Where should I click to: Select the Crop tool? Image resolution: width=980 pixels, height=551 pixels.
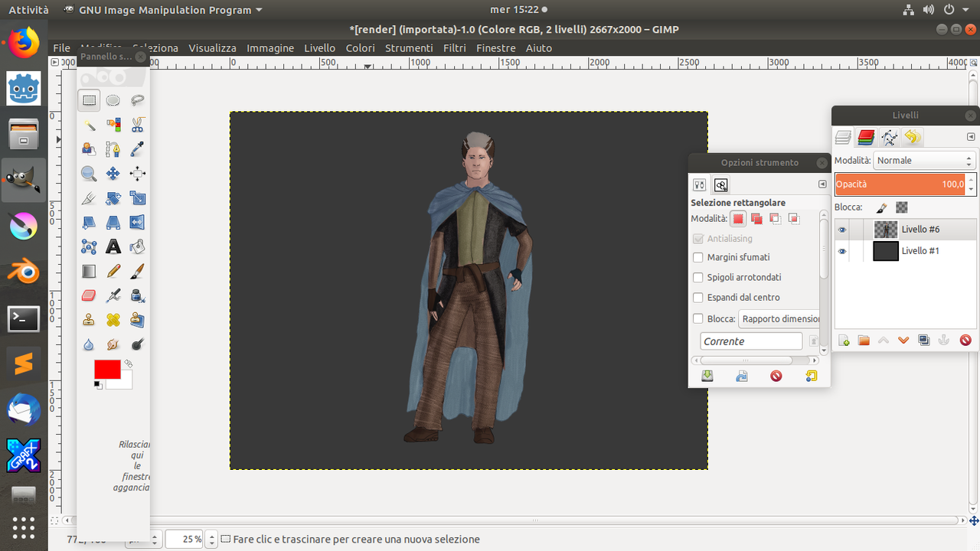coord(90,198)
